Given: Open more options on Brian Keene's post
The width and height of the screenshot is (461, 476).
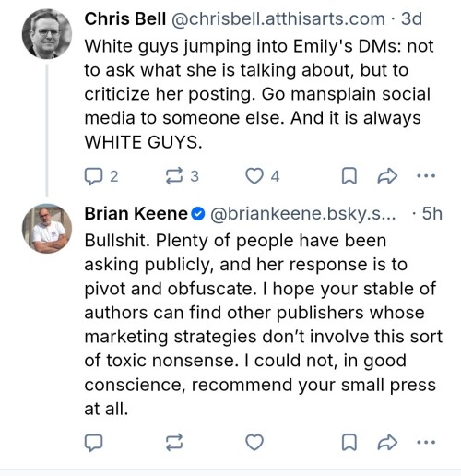Looking at the screenshot, I should point(426,443).
